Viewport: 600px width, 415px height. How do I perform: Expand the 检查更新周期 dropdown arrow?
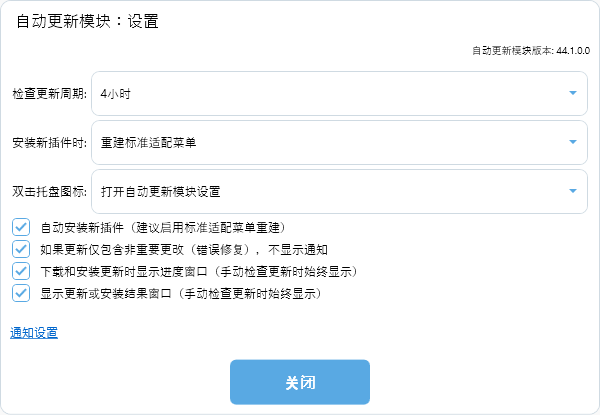[x=573, y=93]
